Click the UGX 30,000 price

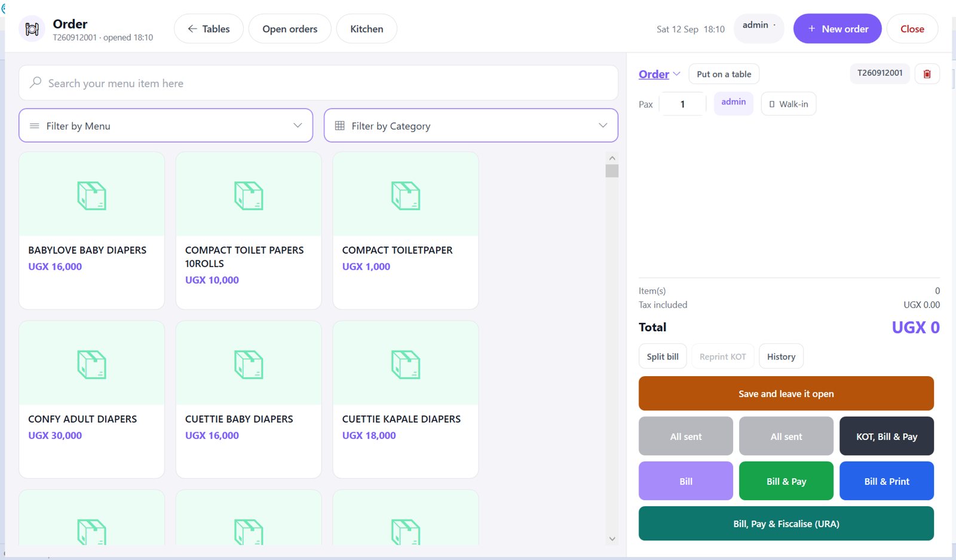point(55,435)
